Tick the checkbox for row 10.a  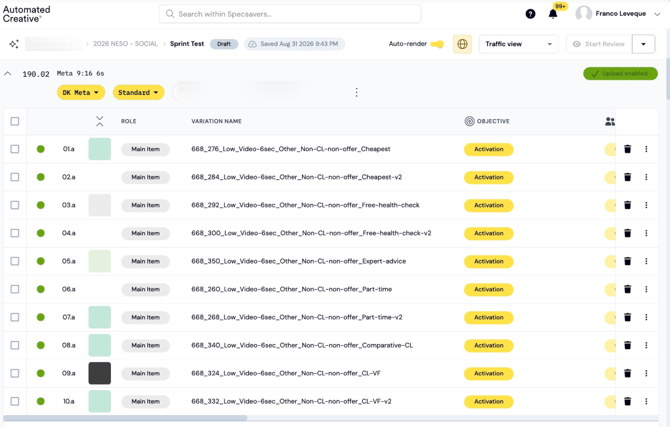(x=15, y=401)
